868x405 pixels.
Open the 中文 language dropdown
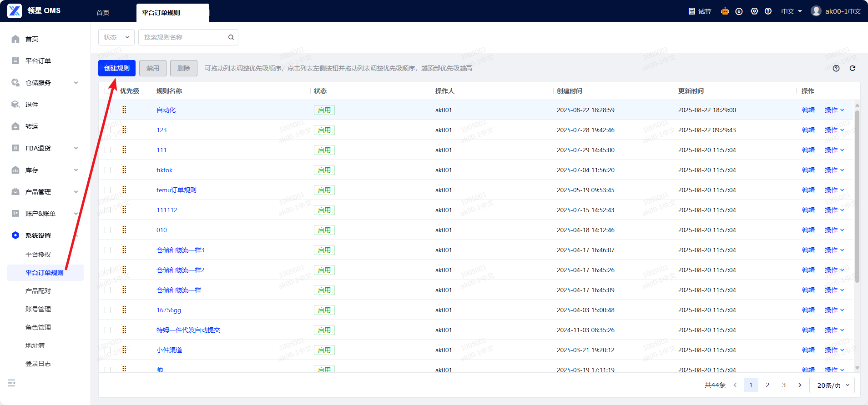792,11
